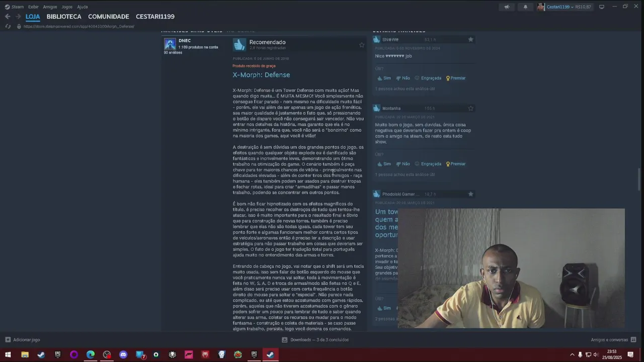
Task: Open Microsoft Edge from the taskbar
Action: [x=91, y=354]
